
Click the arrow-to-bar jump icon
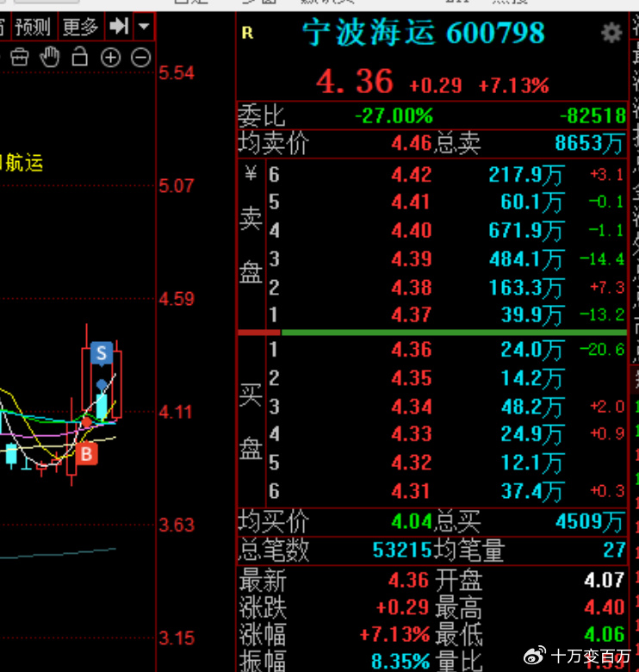click(118, 28)
